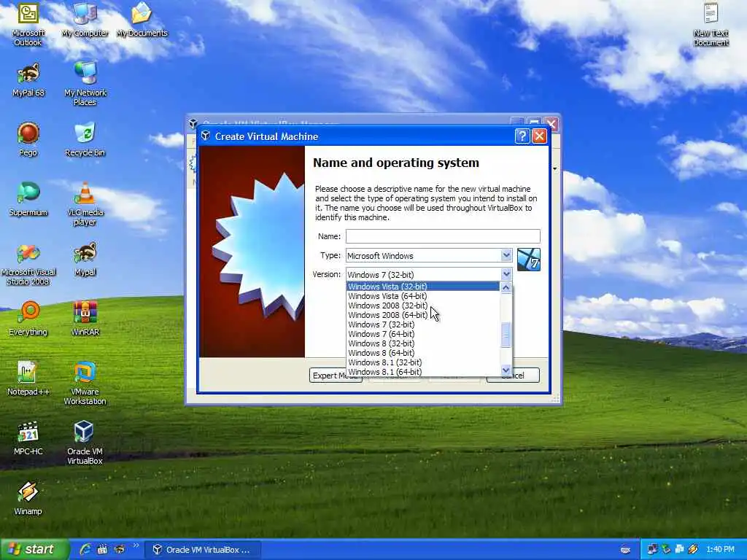Choose Windows Vista (64-bit) in list
The width and height of the screenshot is (747, 560).
click(x=422, y=296)
